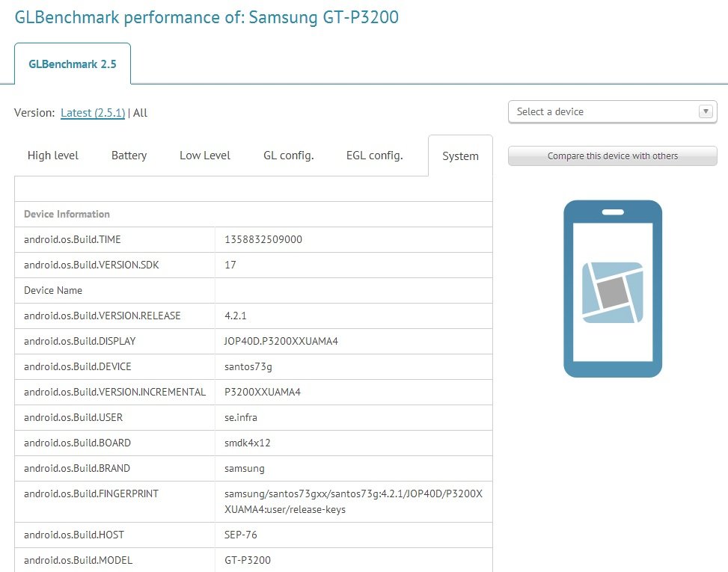Select the board value smdk4x12
The height and width of the screenshot is (572, 728).
point(248,443)
